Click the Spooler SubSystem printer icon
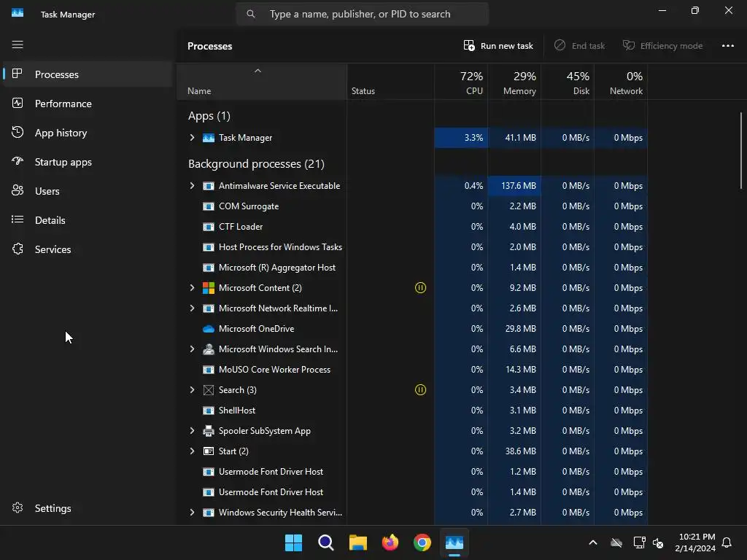747x560 pixels. tap(209, 431)
